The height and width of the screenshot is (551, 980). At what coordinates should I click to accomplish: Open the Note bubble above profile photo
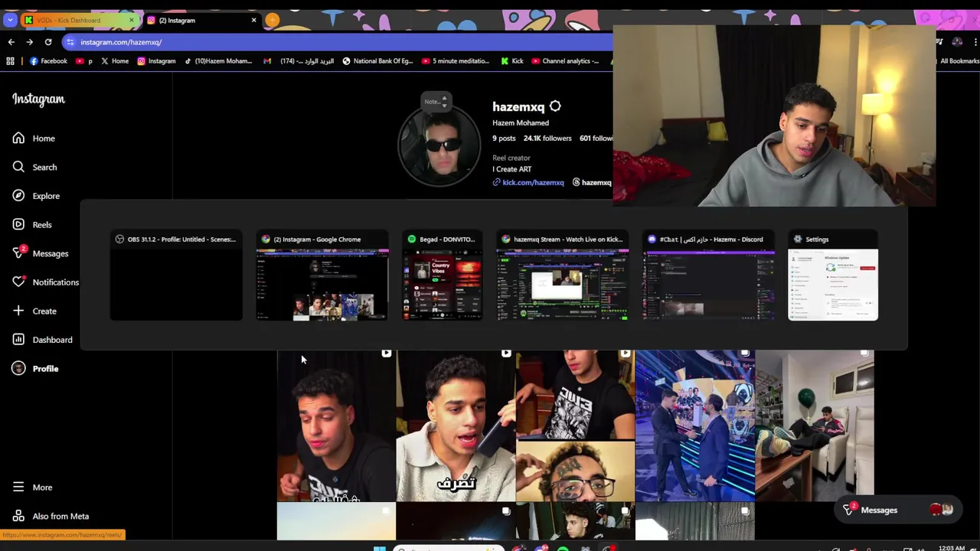(436, 102)
